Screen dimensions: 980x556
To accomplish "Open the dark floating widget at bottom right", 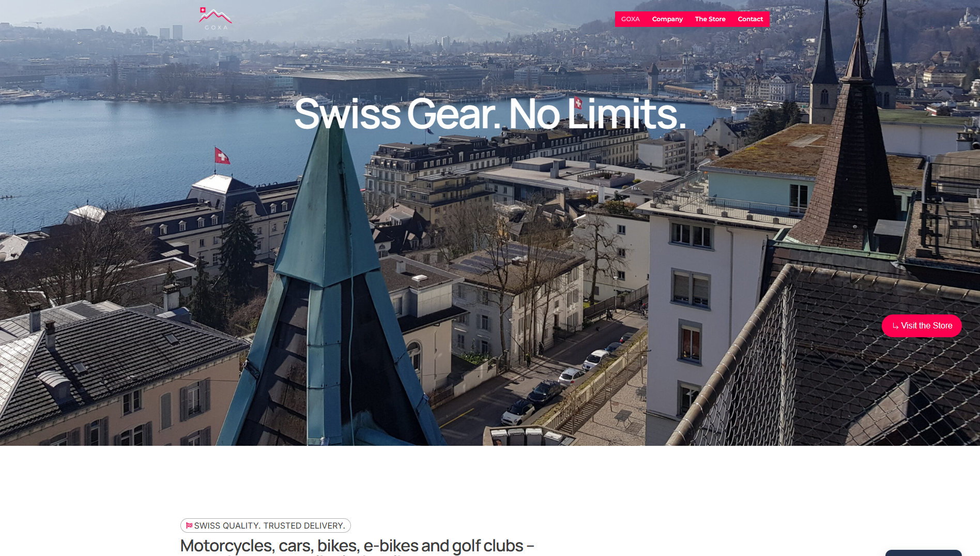I will (924, 553).
